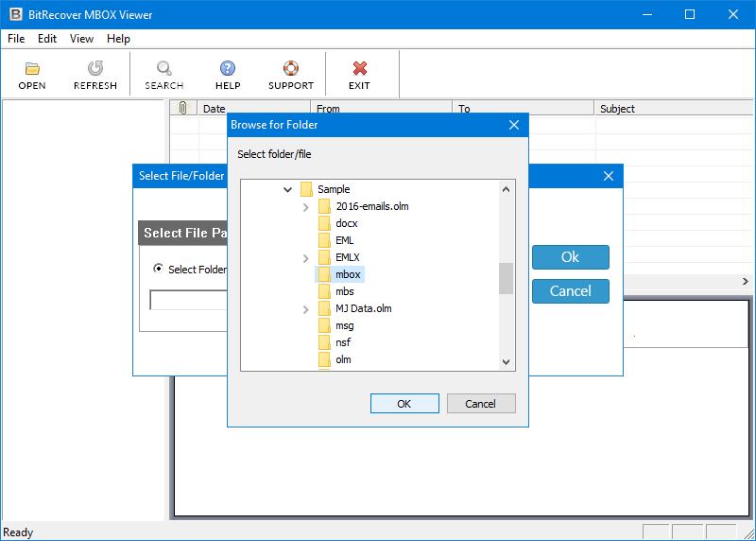
Task: Minimize the BitRecover MBOX Viewer window
Action: 647,14
